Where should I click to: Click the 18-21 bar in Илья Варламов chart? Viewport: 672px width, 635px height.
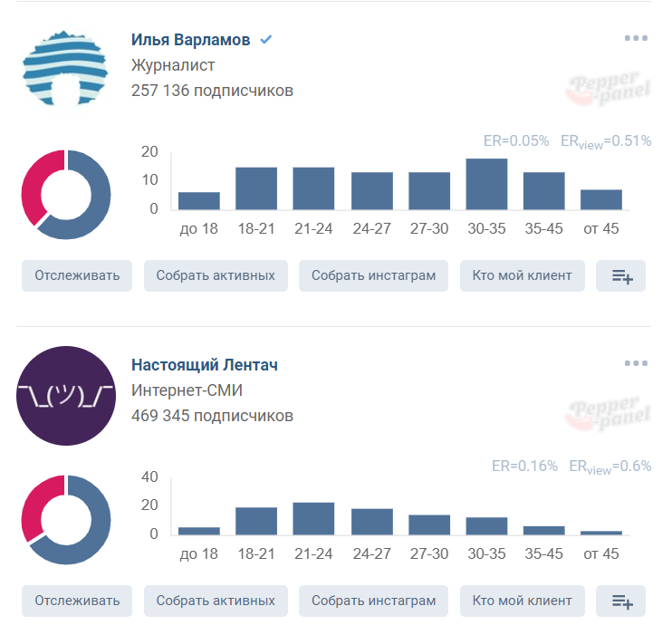256,188
